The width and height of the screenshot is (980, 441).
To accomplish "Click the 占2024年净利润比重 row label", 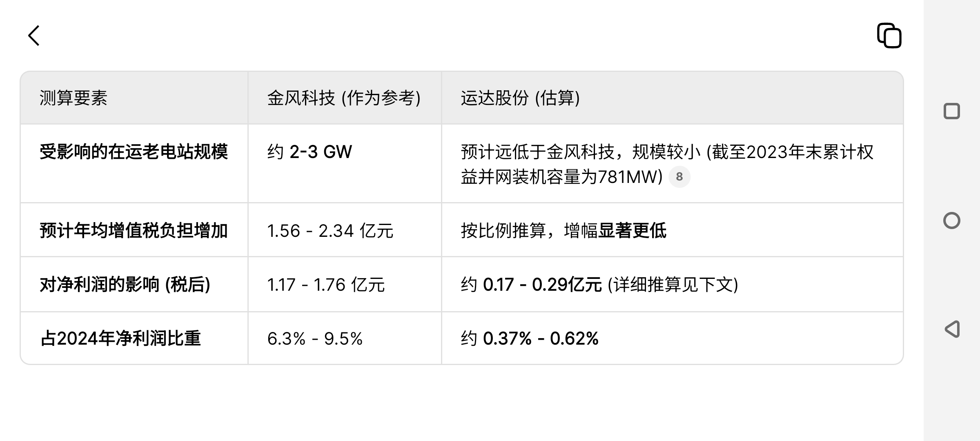I will coord(120,339).
